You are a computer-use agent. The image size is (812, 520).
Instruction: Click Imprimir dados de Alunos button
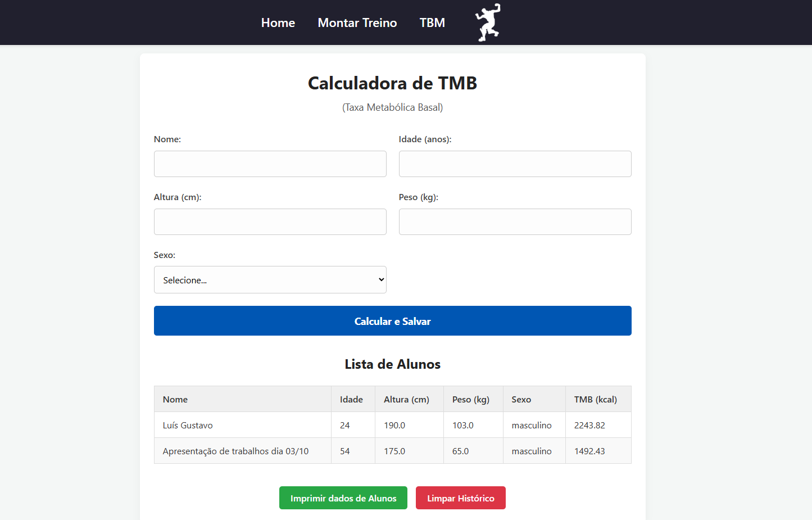coord(343,498)
